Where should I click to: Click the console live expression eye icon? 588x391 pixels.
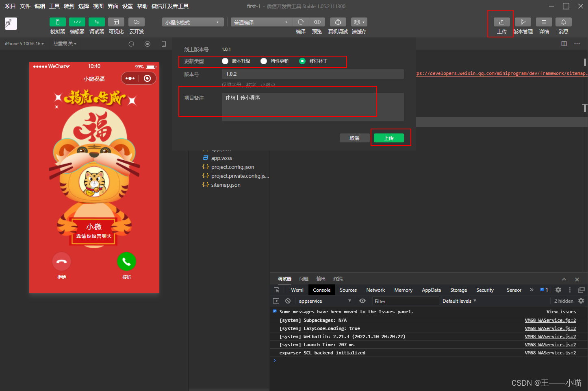click(x=362, y=301)
